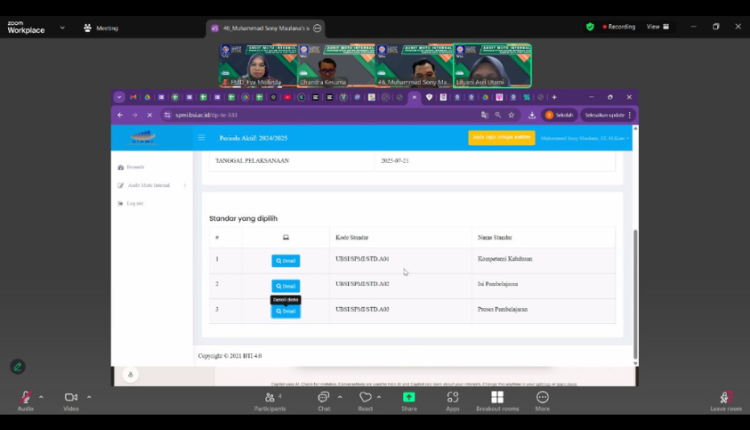Open the options icon on the shared screen tab
750x430 pixels.
click(x=317, y=28)
